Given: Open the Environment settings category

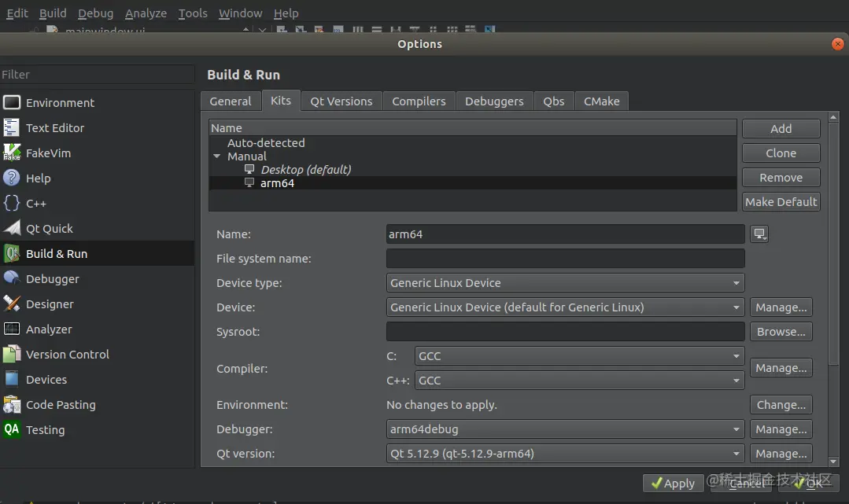Looking at the screenshot, I should point(98,103).
